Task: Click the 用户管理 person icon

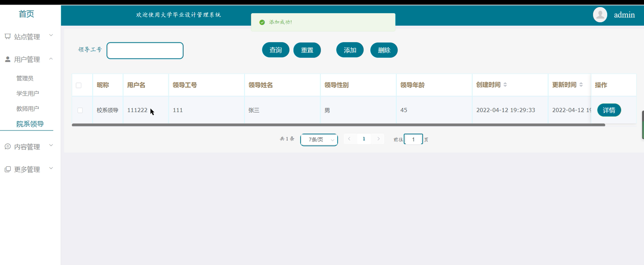Action: click(8, 59)
